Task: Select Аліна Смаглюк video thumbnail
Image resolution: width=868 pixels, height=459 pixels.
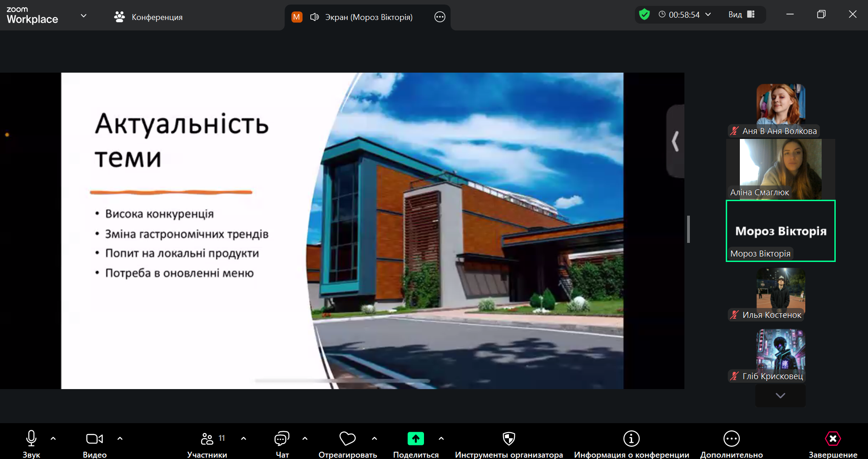Action: pos(780,169)
